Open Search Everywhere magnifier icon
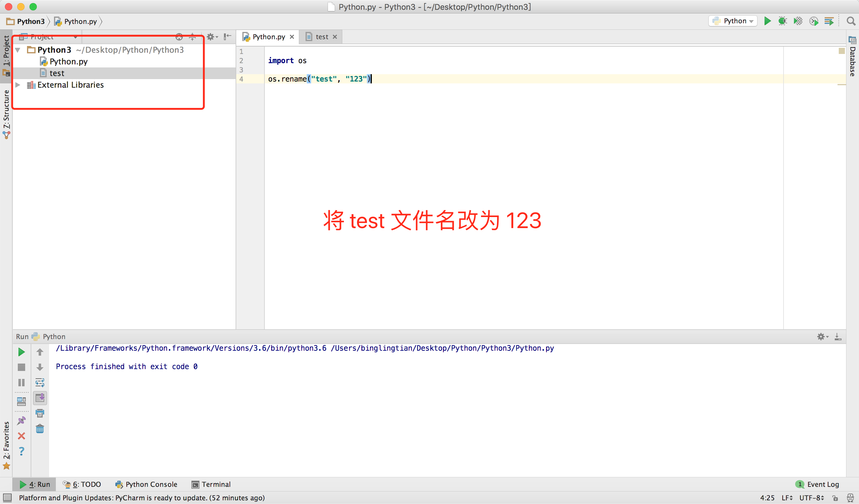Screen dimensions: 859x504 click(x=851, y=21)
